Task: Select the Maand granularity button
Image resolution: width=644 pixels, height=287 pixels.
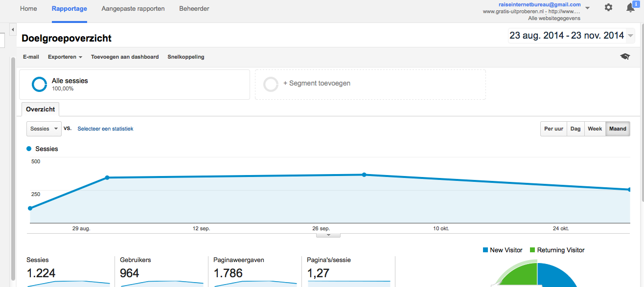Action: point(618,129)
